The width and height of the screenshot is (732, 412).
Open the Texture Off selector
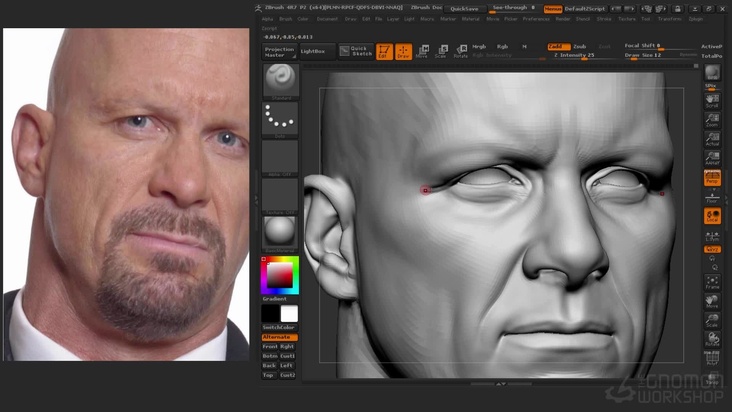click(x=280, y=196)
